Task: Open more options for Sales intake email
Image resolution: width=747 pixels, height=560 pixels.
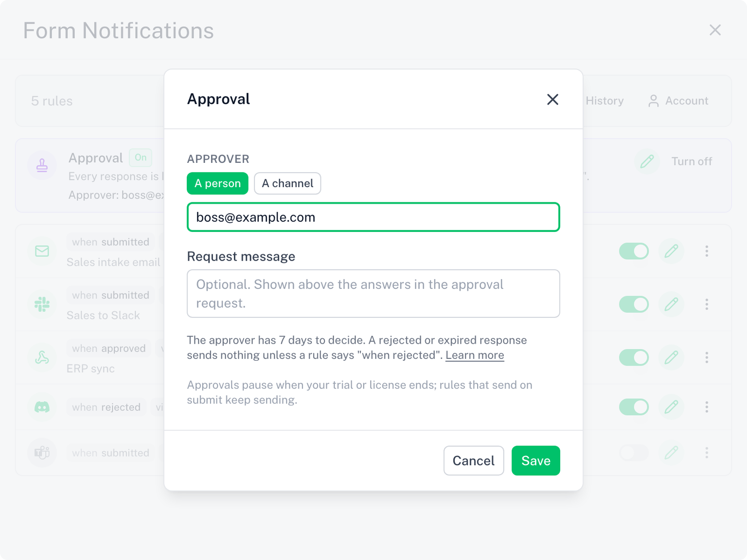Action: coord(707,251)
